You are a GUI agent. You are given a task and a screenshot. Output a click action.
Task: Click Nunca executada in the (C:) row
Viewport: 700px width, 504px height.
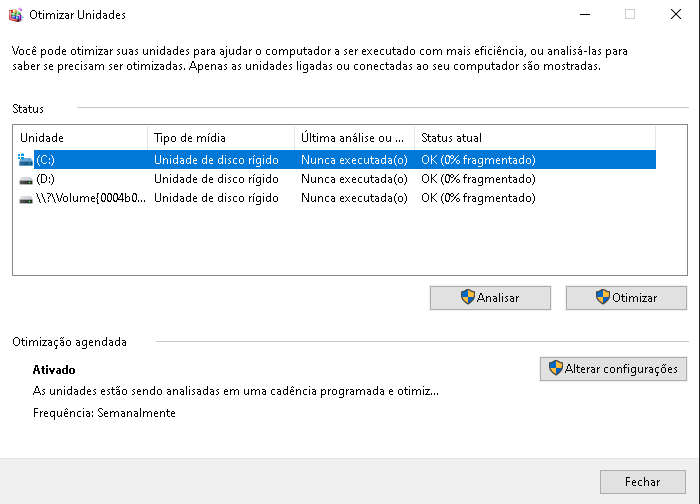tap(354, 160)
